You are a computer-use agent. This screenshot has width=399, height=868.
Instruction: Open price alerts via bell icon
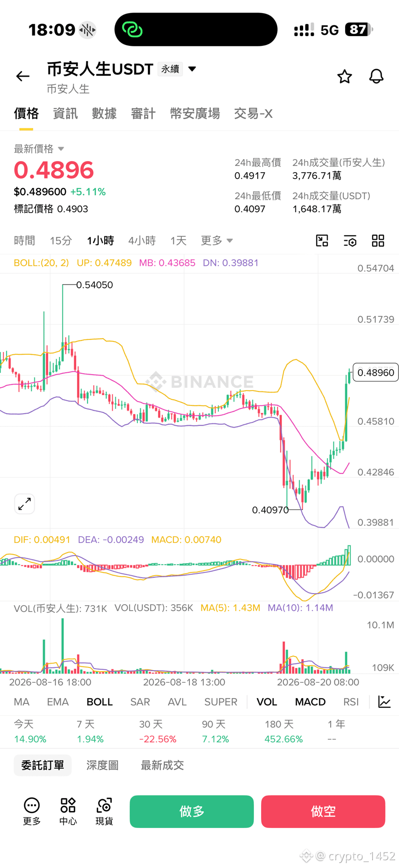376,76
